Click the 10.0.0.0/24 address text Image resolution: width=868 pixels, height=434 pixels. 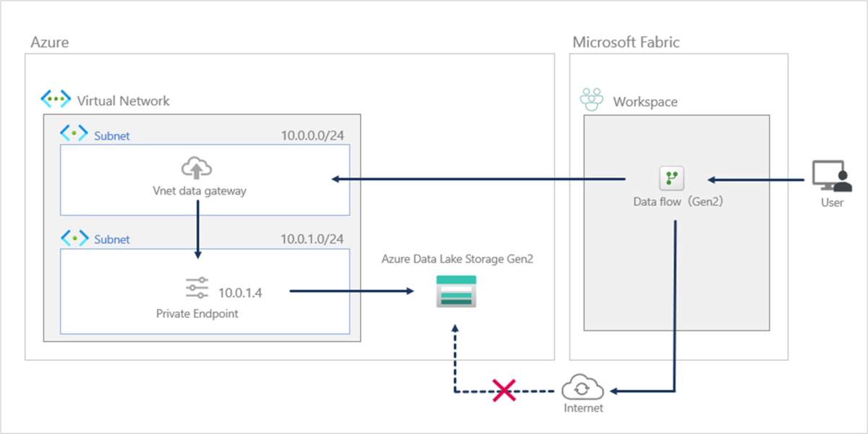[312, 135]
